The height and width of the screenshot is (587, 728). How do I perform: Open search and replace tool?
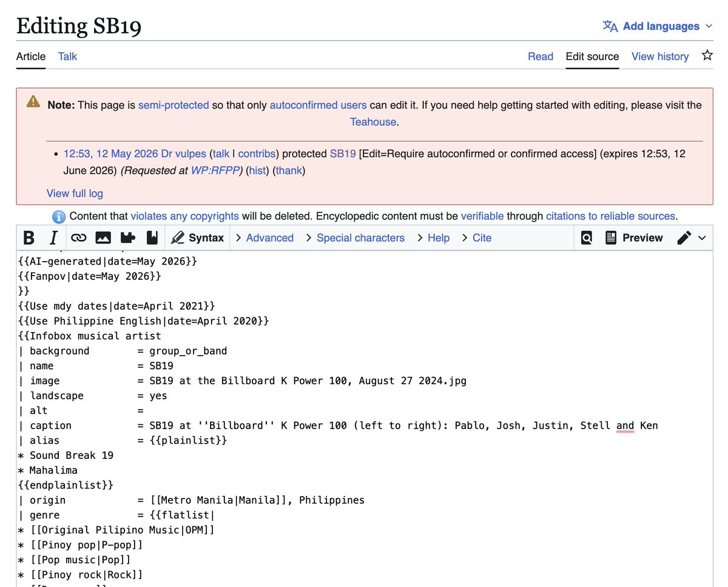tap(586, 238)
